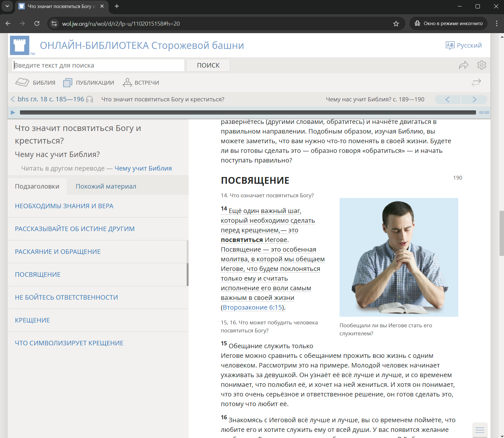Click the browser address bar URL
This screenshot has width=504, height=438.
(121, 23)
